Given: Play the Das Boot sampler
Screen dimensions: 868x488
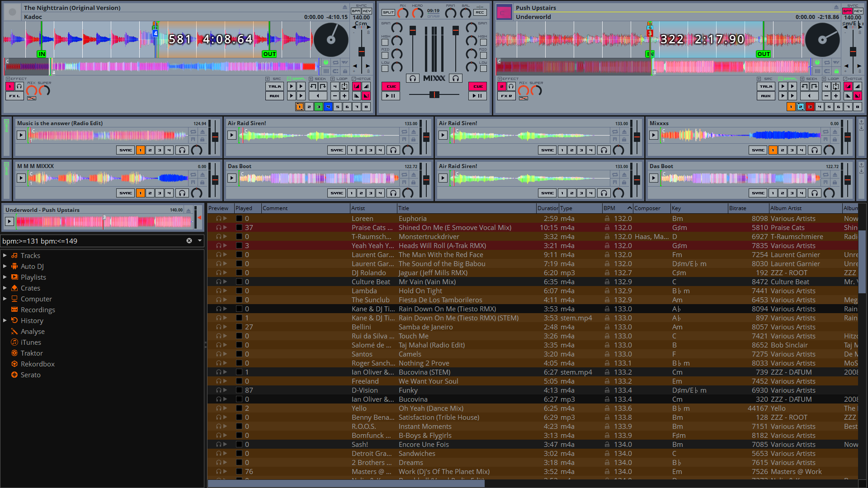Looking at the screenshot, I should coord(232,178).
